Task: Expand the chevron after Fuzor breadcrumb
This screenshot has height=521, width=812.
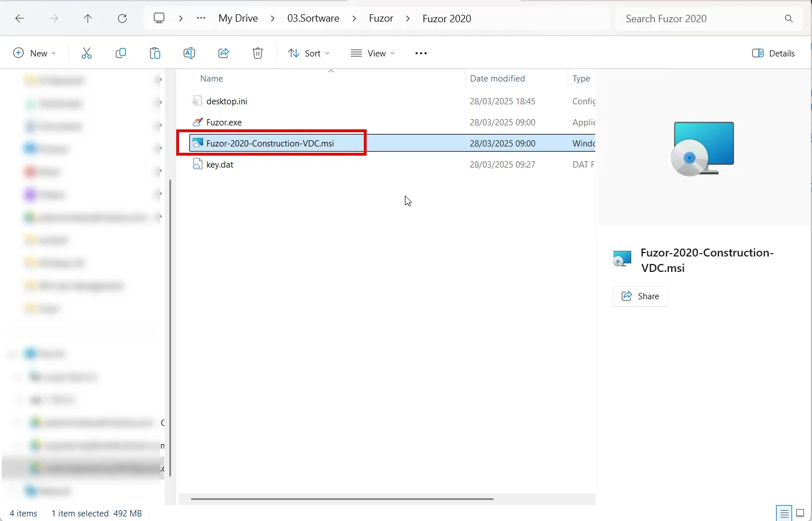Action: 408,18
